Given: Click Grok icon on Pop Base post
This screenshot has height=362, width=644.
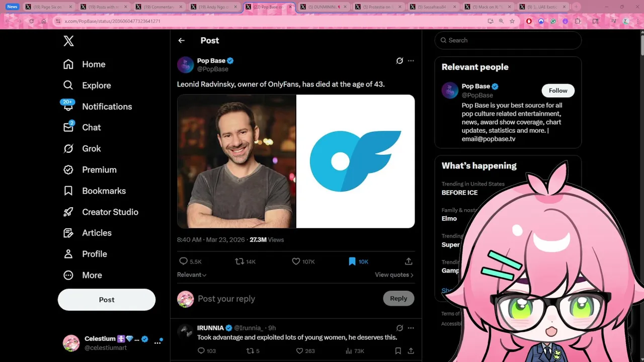Looking at the screenshot, I should coord(399,61).
